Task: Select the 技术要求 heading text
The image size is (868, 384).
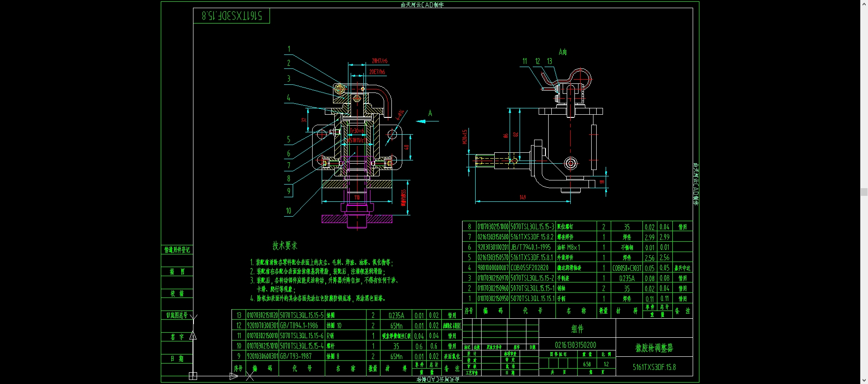Action: tap(285, 246)
